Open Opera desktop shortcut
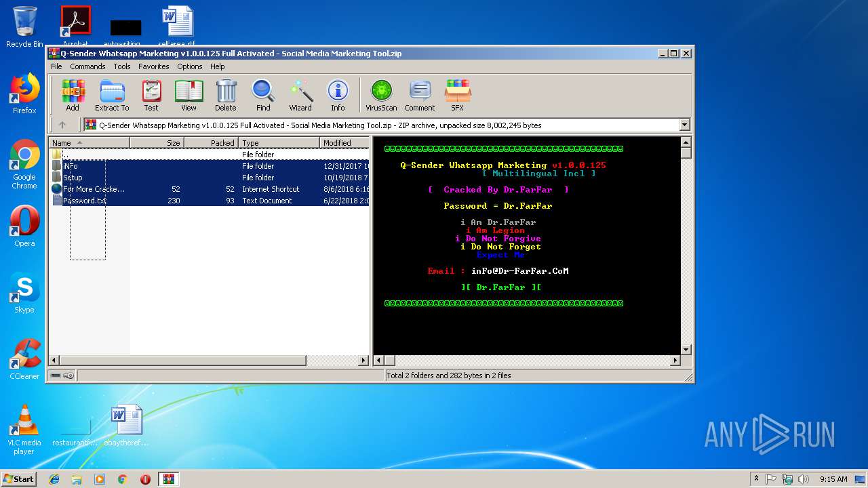Viewport: 868px width, 488px height. [x=24, y=226]
